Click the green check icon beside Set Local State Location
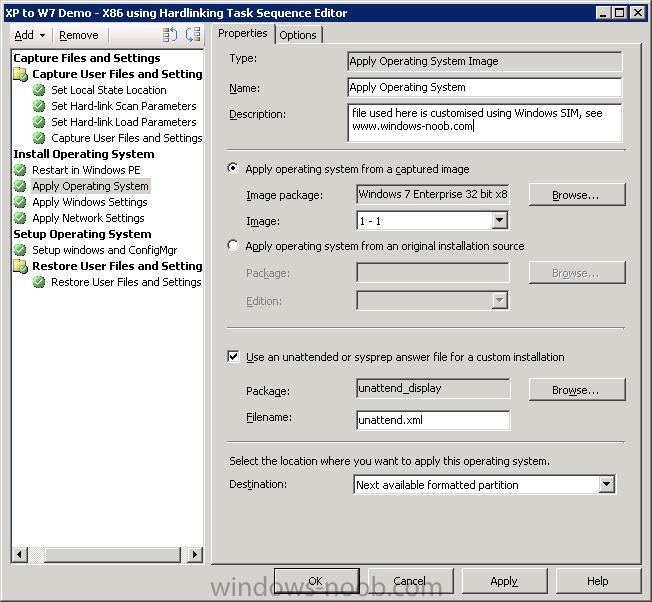652x602 pixels. pyautogui.click(x=39, y=90)
